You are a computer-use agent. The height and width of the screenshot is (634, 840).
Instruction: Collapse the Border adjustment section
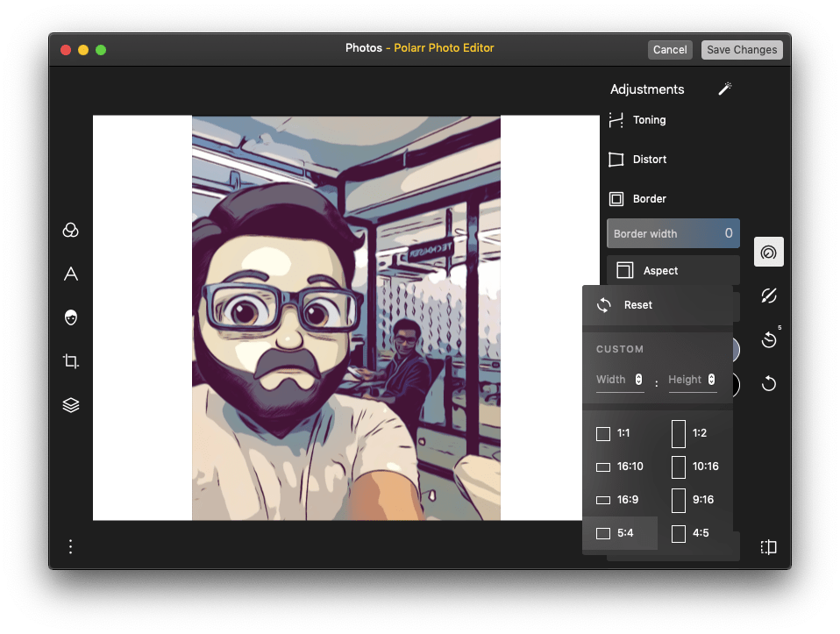(x=649, y=199)
